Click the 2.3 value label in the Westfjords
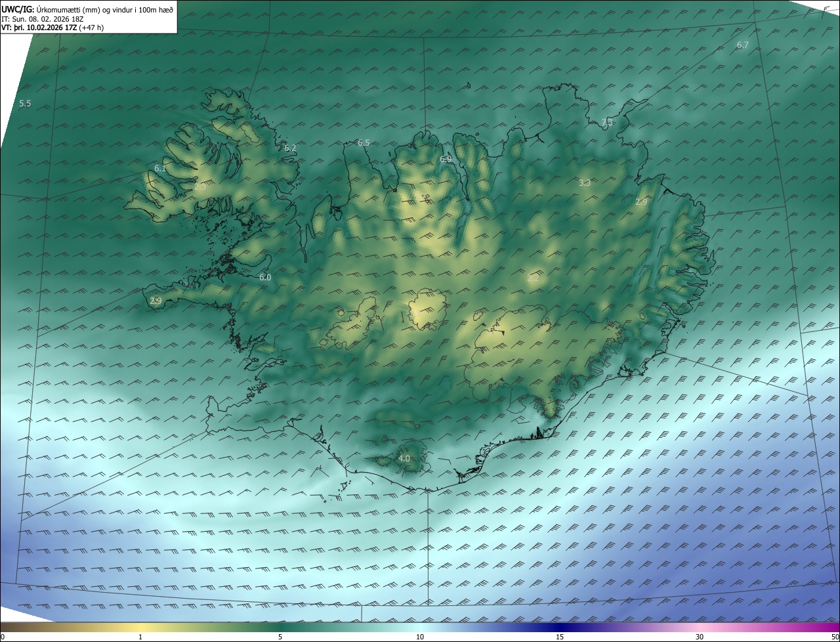 click(201, 187)
